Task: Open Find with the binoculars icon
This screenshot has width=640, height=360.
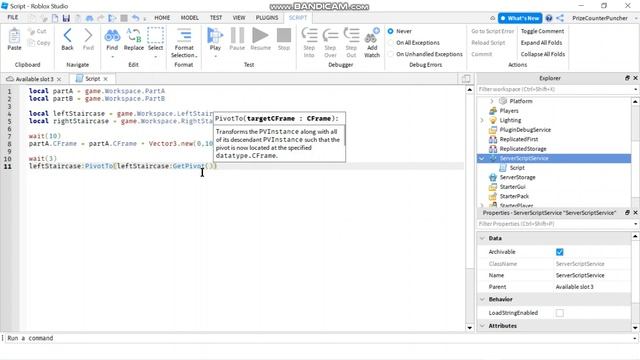Action: [x=112, y=36]
